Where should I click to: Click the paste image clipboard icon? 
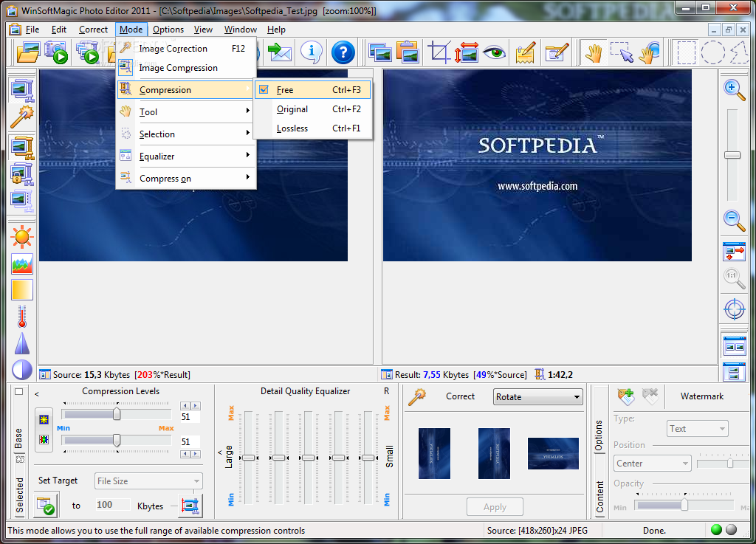click(408, 52)
